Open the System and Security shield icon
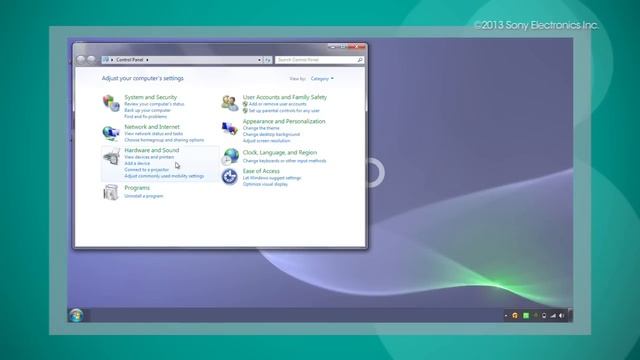 pyautogui.click(x=111, y=103)
